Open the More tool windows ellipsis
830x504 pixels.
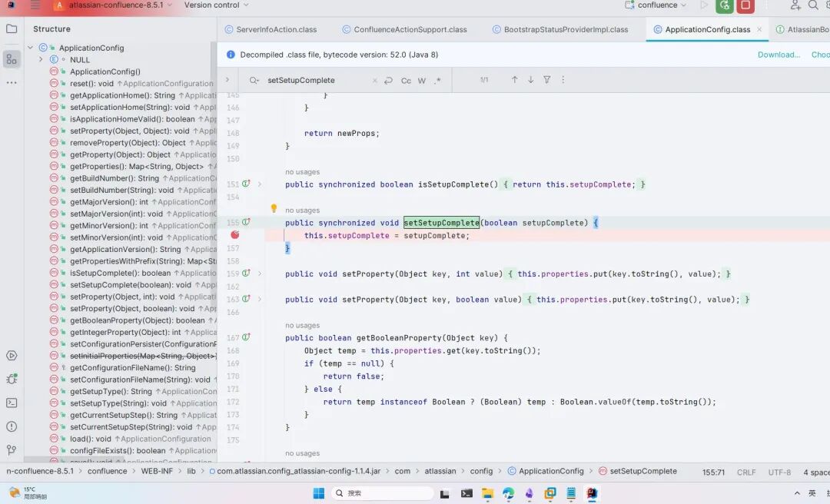pos(12,82)
